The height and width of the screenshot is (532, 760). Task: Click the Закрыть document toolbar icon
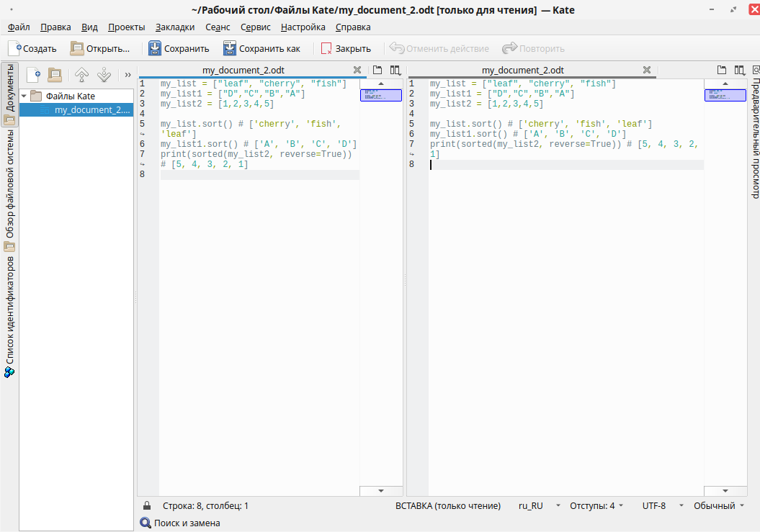326,48
